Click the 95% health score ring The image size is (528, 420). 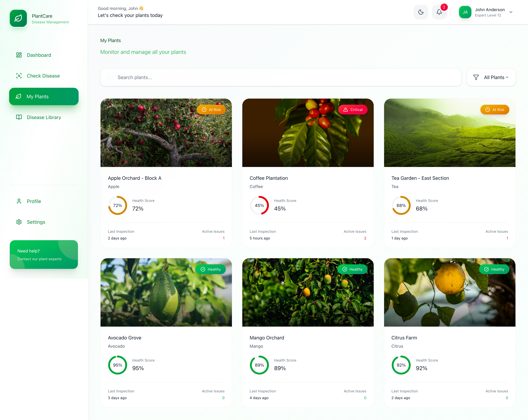coord(117,365)
